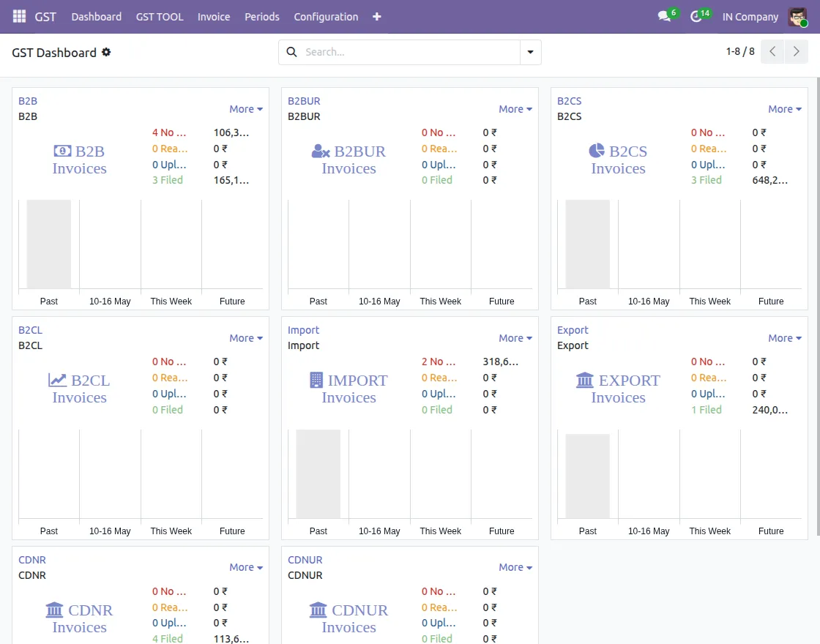Click '0 Rea...' in B2CL card
Image resolution: width=820 pixels, height=644 pixels.
pos(169,378)
